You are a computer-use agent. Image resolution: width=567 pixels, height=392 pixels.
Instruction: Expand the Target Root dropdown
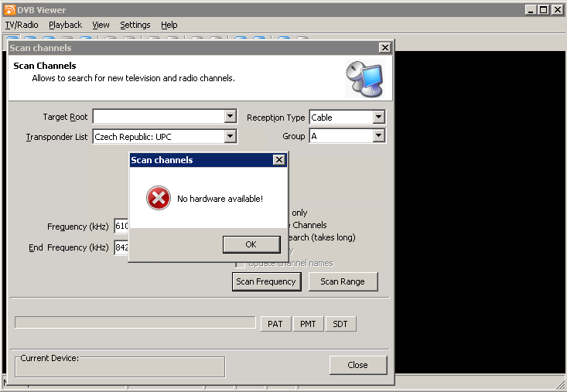pyautogui.click(x=230, y=116)
